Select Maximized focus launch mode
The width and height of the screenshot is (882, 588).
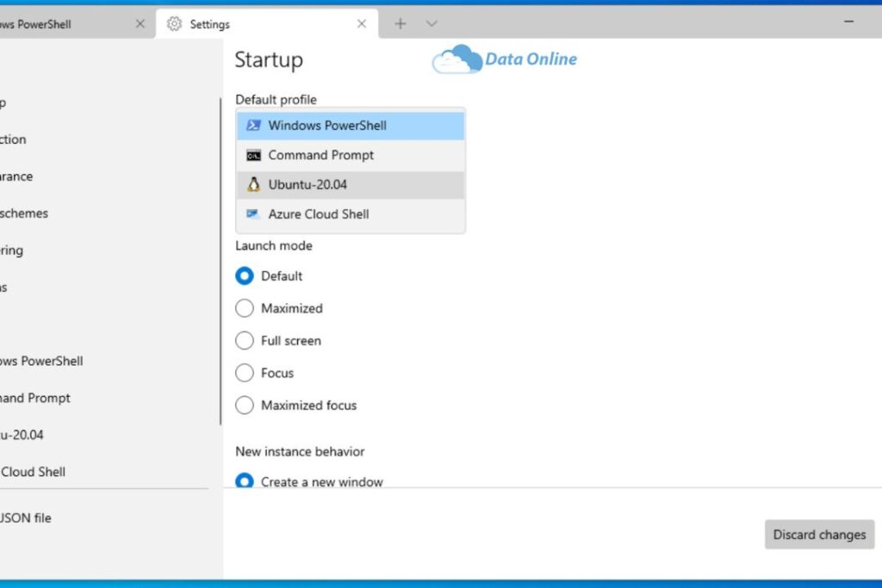tap(296, 405)
